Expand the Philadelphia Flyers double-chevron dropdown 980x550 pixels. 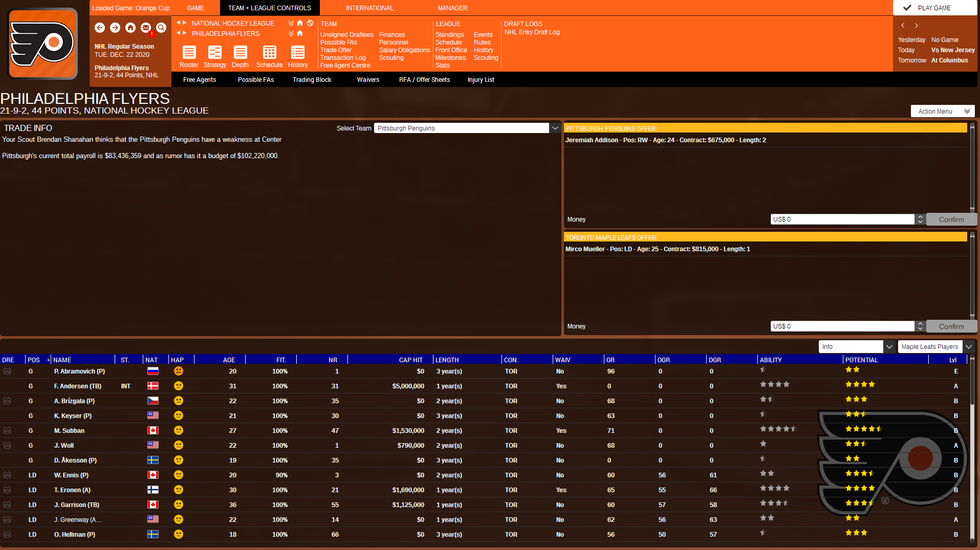tap(291, 33)
